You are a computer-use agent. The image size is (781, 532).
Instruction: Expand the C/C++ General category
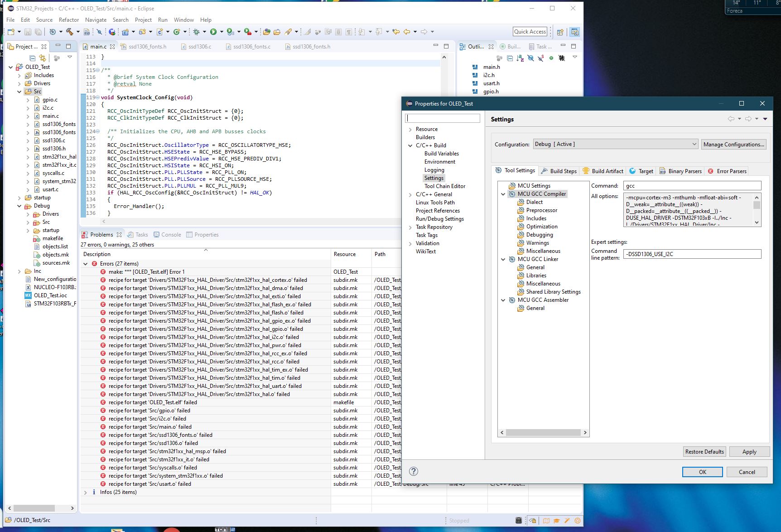coord(410,194)
